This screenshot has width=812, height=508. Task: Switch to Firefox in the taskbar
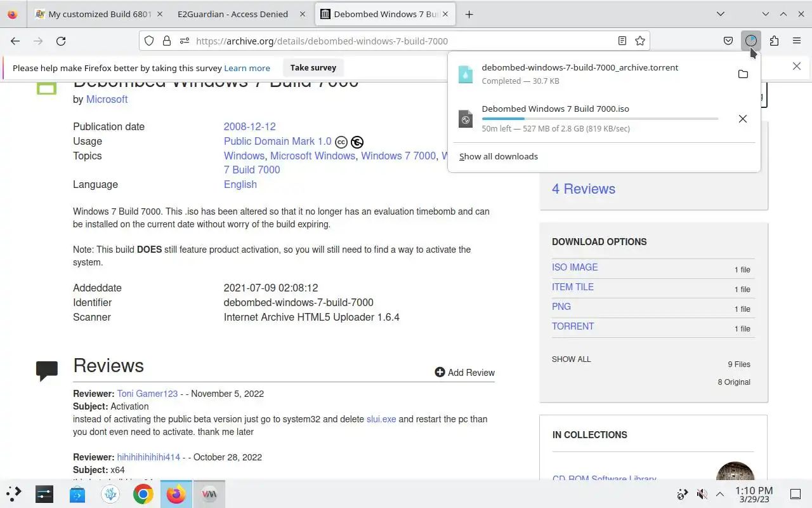click(176, 493)
